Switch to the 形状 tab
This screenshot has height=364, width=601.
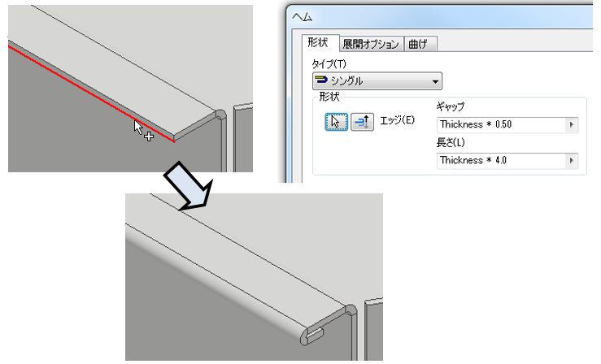pyautogui.click(x=318, y=42)
